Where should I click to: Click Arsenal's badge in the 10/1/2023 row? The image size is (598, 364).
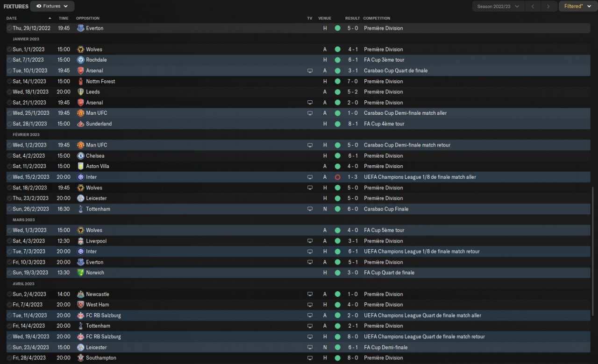pos(80,70)
